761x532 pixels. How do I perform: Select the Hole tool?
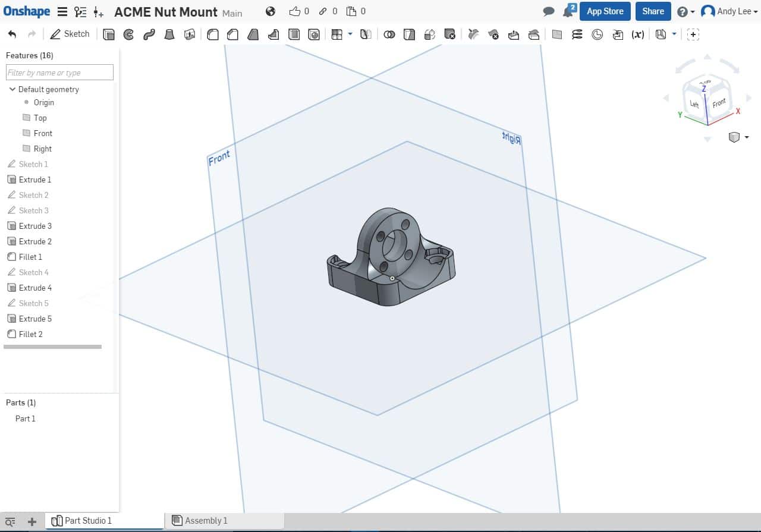314,34
